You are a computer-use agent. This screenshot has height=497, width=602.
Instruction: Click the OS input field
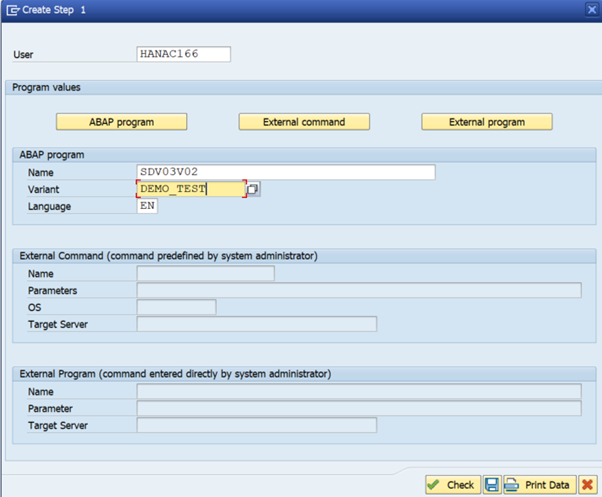click(x=177, y=307)
